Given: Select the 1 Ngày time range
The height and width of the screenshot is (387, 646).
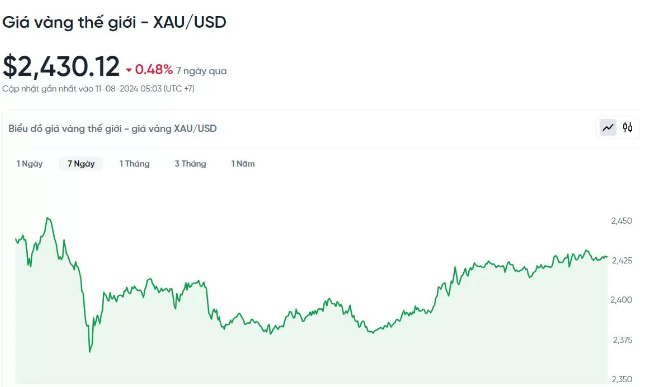Looking at the screenshot, I should [30, 164].
